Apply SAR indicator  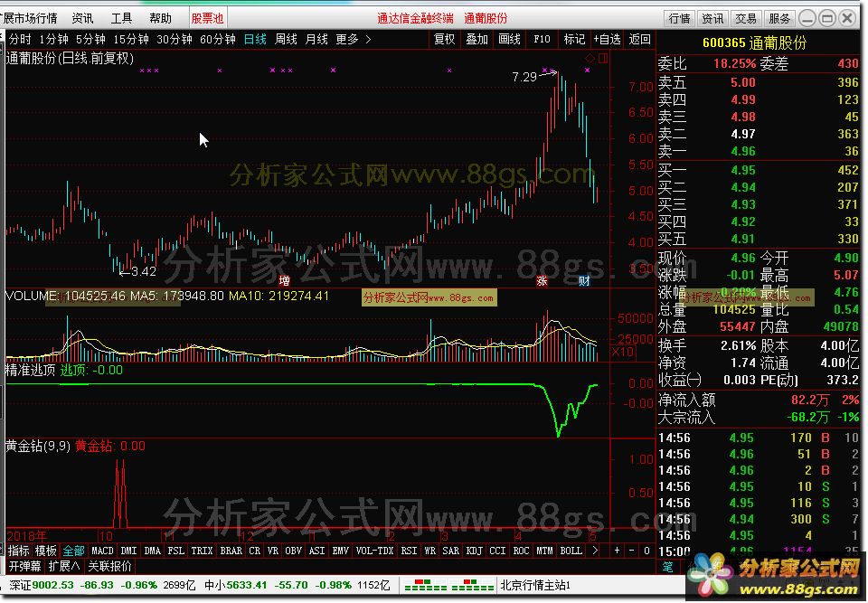450,551
